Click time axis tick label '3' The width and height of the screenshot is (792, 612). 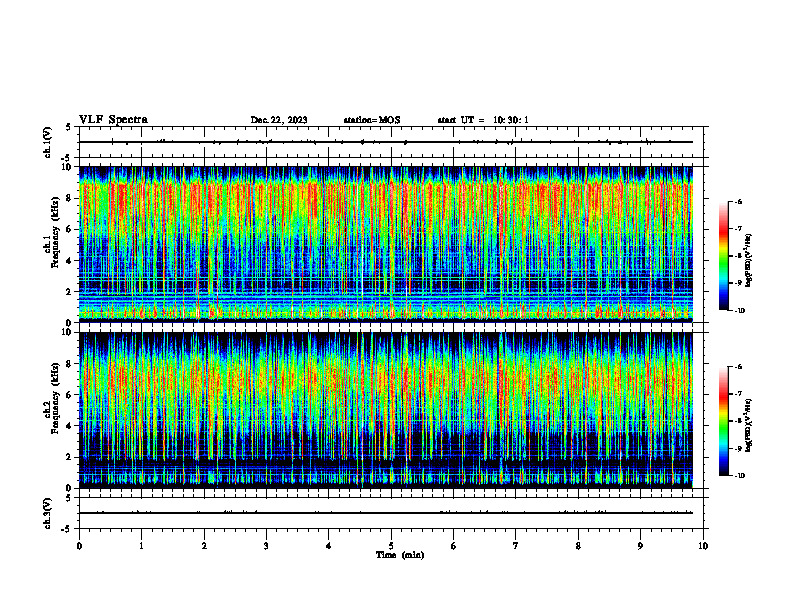266,546
